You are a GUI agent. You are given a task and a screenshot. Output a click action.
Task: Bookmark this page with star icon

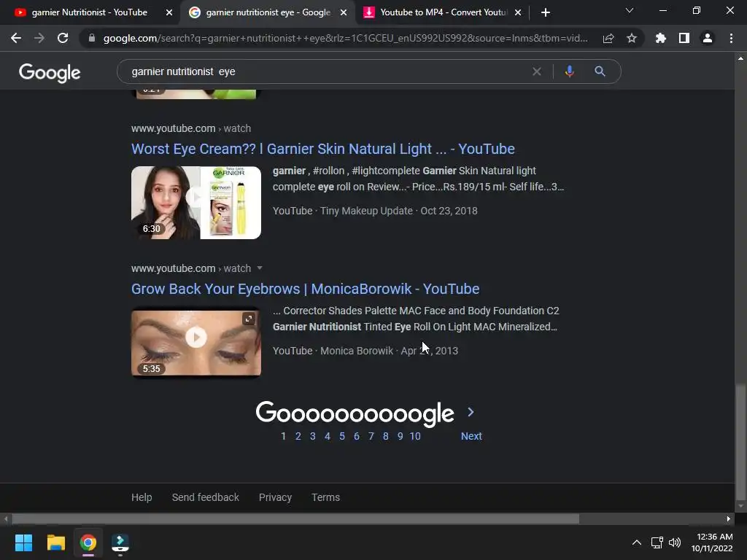(x=632, y=38)
